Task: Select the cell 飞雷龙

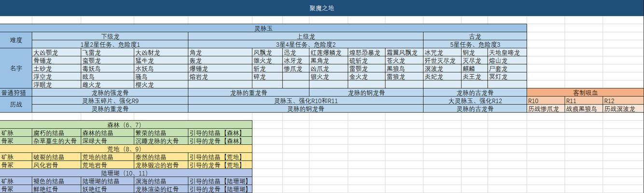Action: click(x=108, y=52)
